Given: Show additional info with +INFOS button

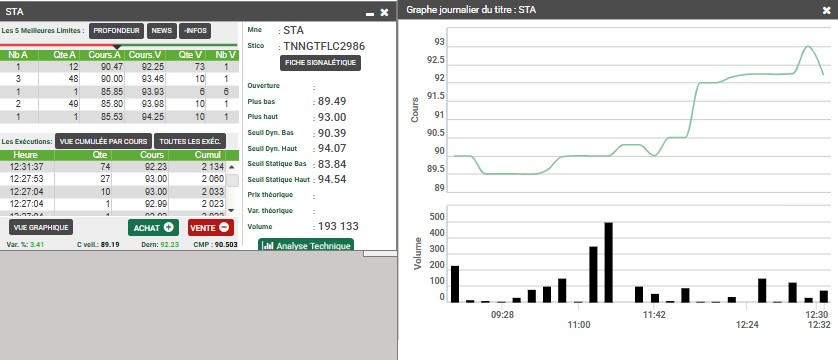Looking at the screenshot, I should click(x=195, y=31).
